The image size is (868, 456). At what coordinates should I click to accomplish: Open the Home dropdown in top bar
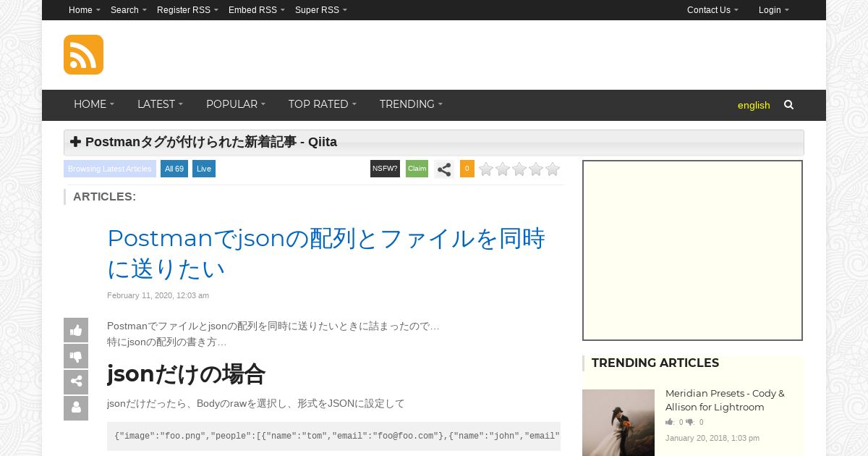coord(84,10)
